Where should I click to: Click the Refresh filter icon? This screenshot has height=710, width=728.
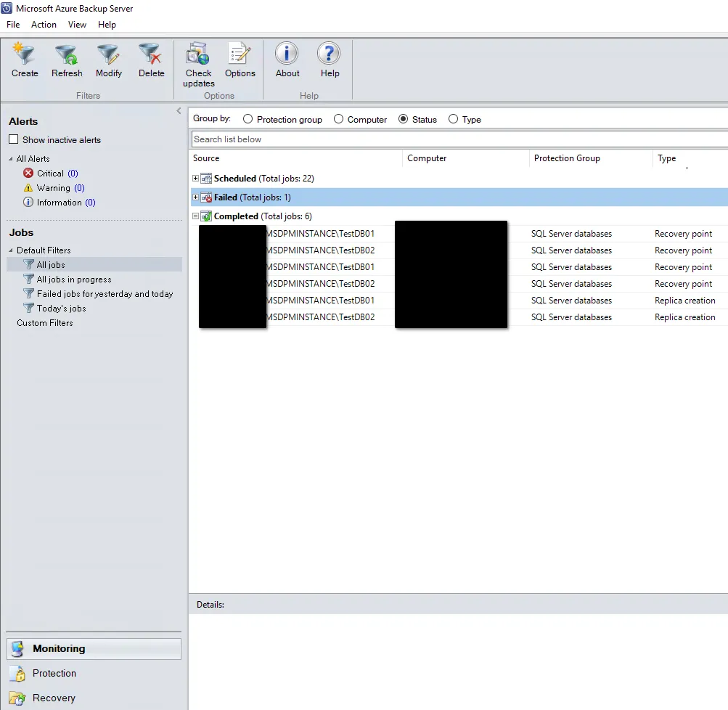point(66,54)
